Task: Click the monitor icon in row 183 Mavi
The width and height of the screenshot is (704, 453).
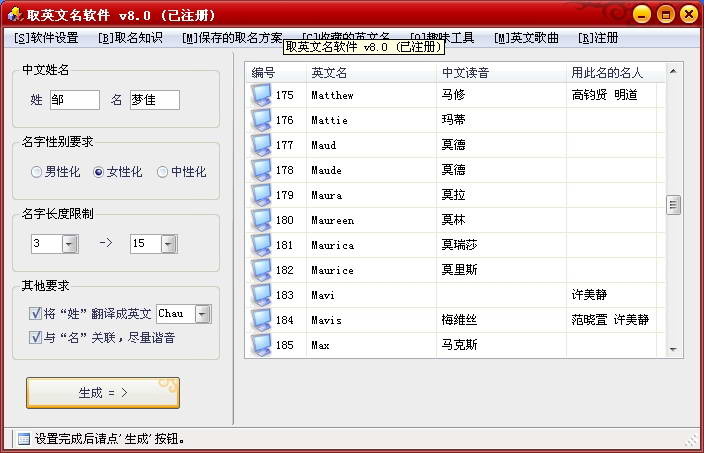Action: [x=261, y=295]
